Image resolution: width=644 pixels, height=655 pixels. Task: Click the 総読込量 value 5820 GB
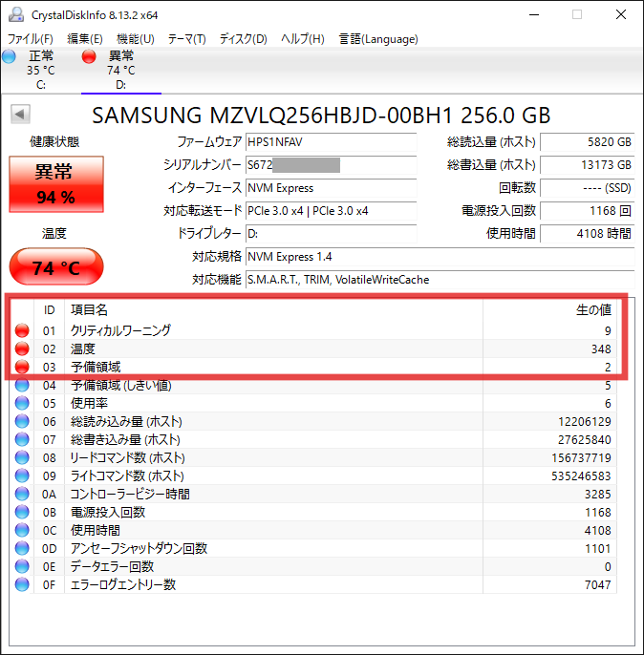588,142
